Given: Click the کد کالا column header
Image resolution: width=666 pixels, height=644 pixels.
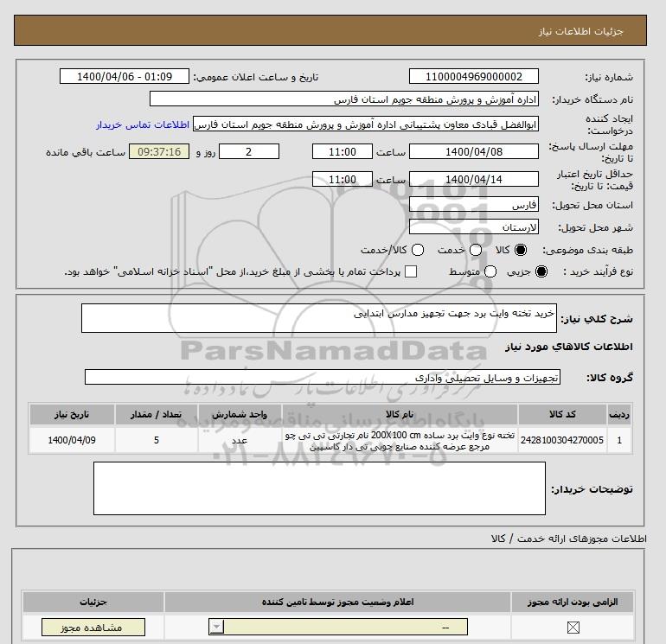Looking at the screenshot, I should click(x=562, y=414).
